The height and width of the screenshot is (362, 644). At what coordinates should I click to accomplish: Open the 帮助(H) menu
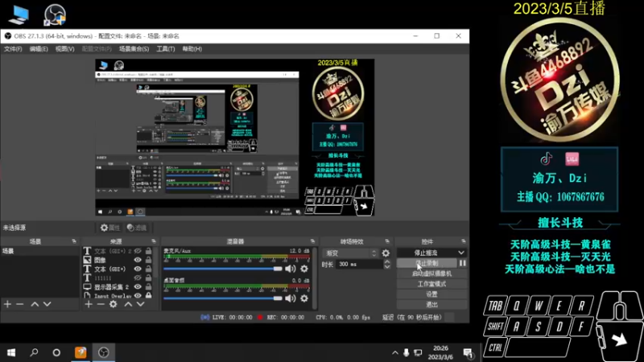click(192, 49)
